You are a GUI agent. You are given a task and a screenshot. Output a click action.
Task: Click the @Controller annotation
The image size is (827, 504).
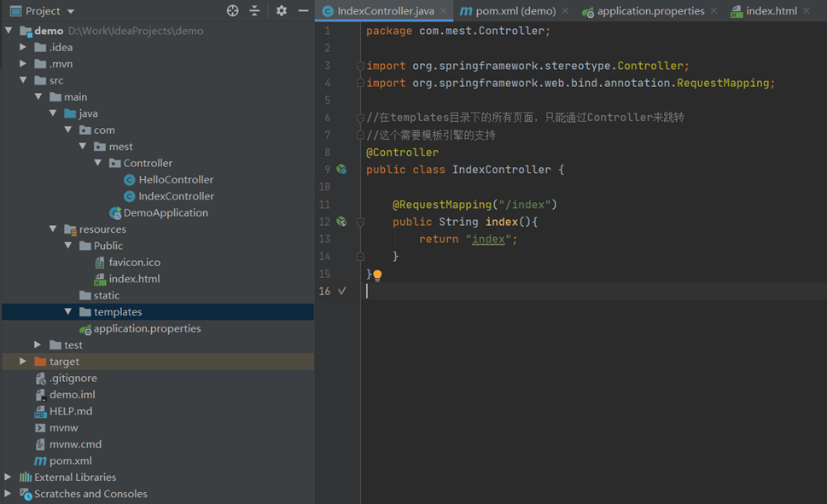[402, 153]
